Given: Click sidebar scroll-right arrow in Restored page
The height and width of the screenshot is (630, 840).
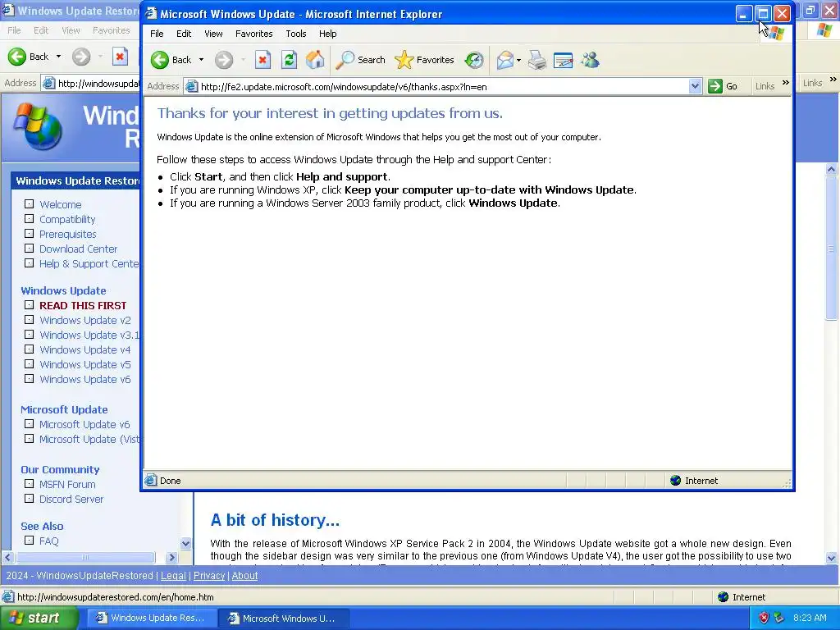Looking at the screenshot, I should (172, 557).
